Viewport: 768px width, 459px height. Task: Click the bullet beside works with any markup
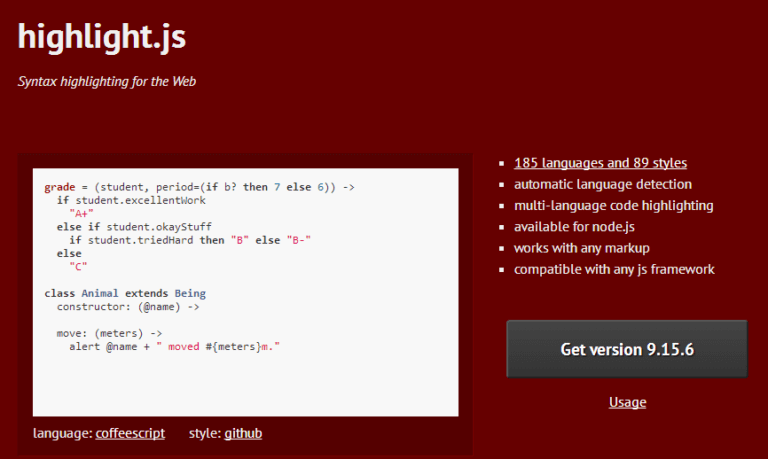[x=501, y=248]
